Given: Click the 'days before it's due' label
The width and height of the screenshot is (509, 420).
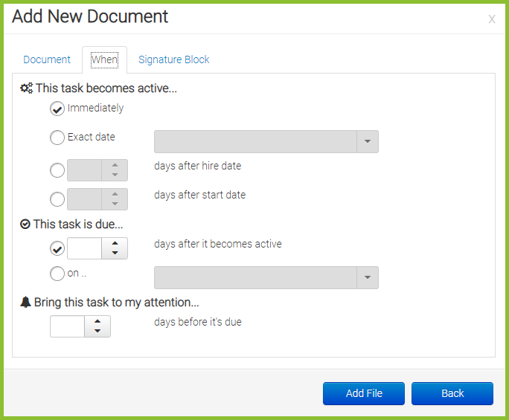Looking at the screenshot, I should tap(198, 322).
